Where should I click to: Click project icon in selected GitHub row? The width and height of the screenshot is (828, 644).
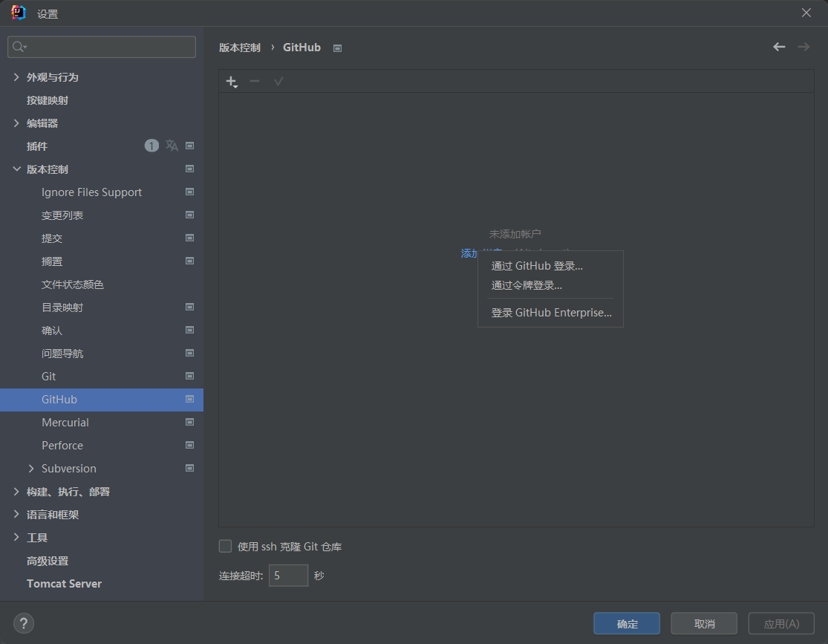(189, 399)
